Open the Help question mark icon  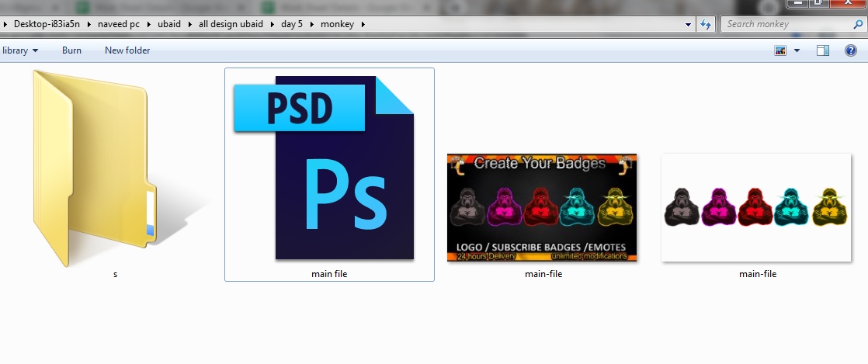(851, 50)
